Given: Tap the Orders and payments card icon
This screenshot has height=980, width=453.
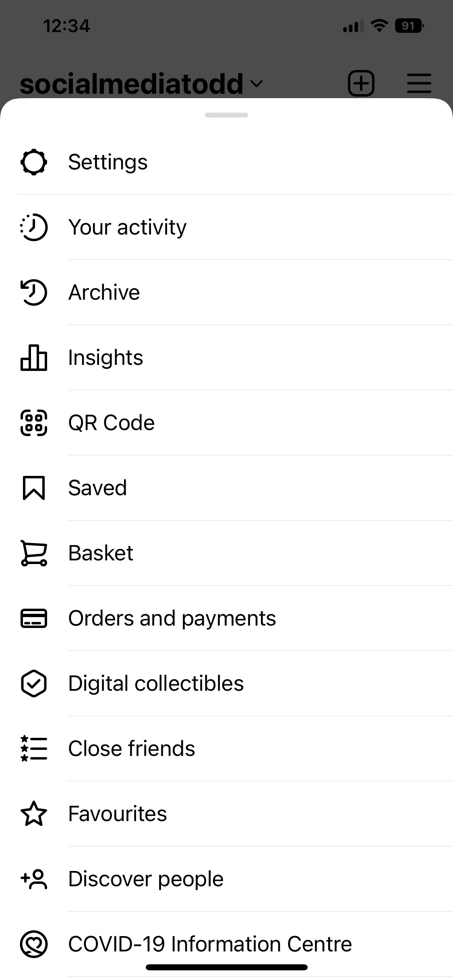Looking at the screenshot, I should click(34, 618).
